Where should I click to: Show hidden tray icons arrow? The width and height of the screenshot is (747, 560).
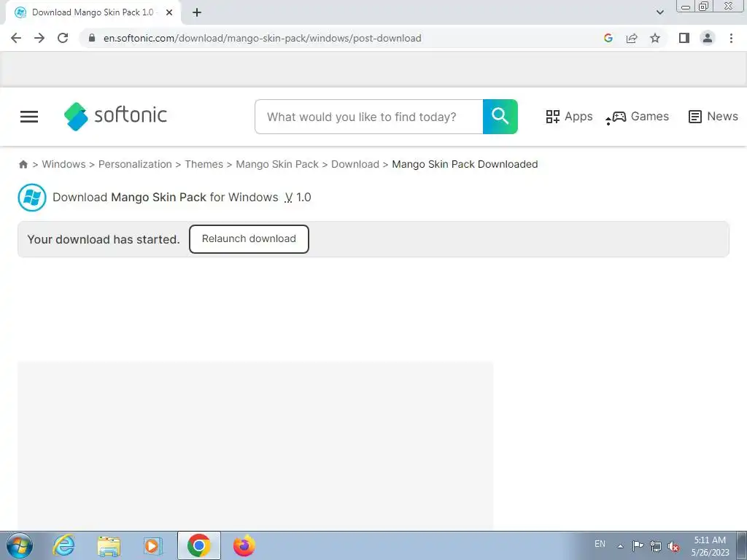click(x=620, y=545)
